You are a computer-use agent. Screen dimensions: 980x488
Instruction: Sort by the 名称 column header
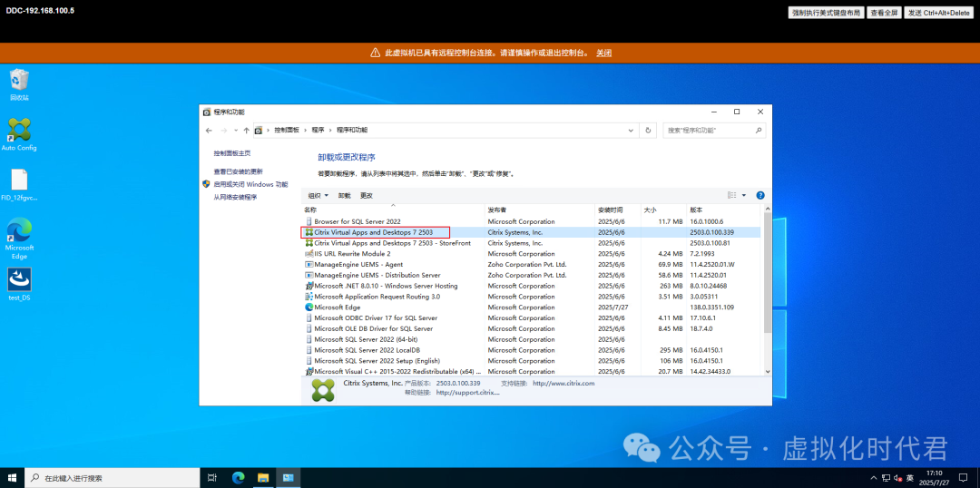click(x=393, y=210)
